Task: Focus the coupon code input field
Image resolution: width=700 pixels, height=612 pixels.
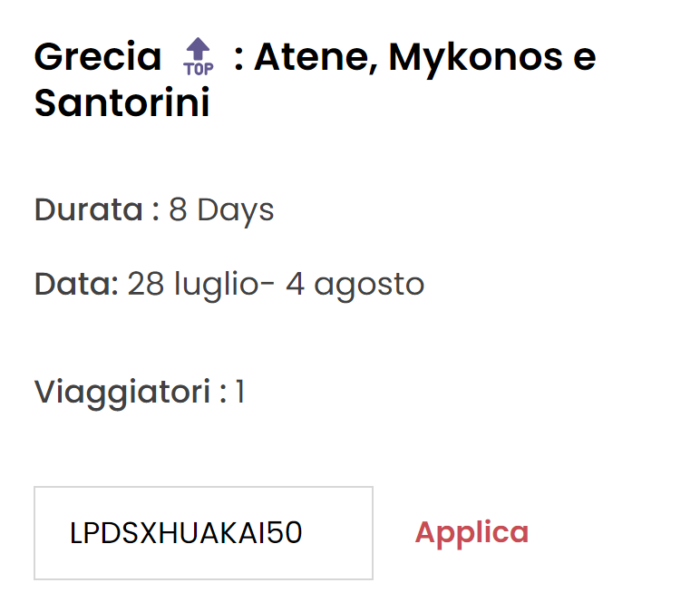Action: [203, 533]
